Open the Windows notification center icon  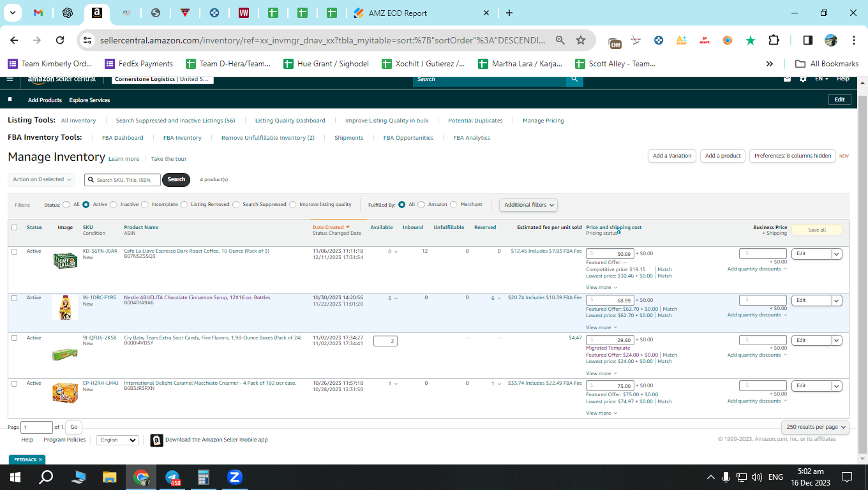pos(847,477)
